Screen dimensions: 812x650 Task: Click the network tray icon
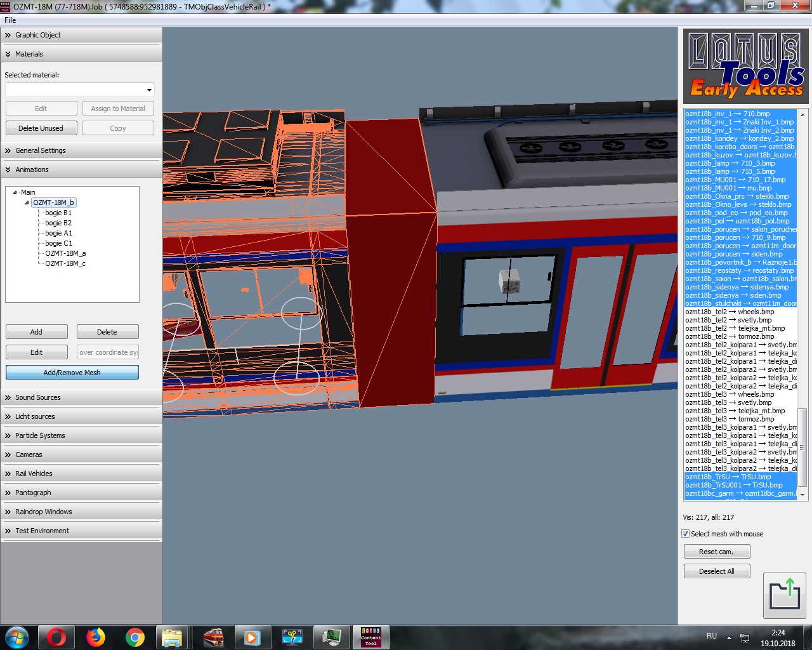pyautogui.click(x=745, y=637)
